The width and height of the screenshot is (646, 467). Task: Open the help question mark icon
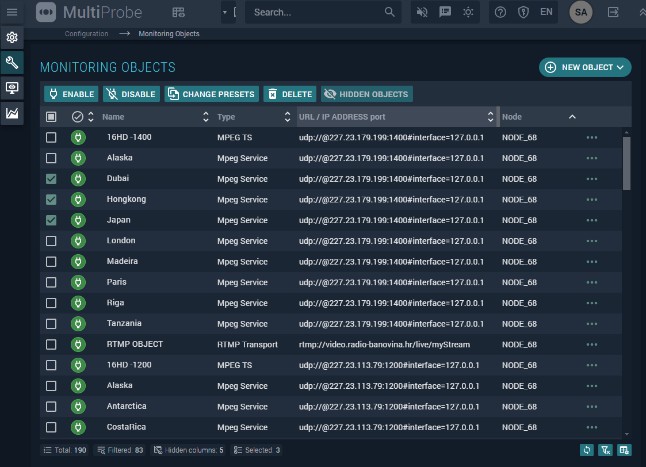(500, 12)
